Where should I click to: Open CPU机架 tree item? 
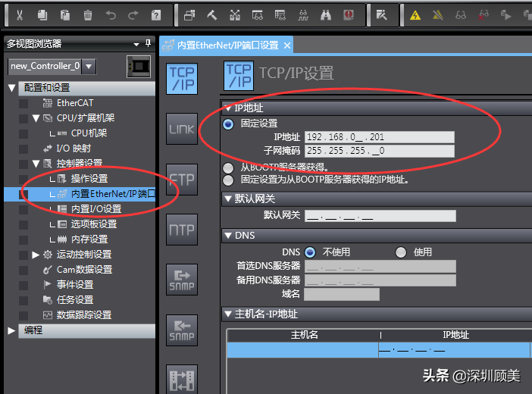(x=89, y=133)
